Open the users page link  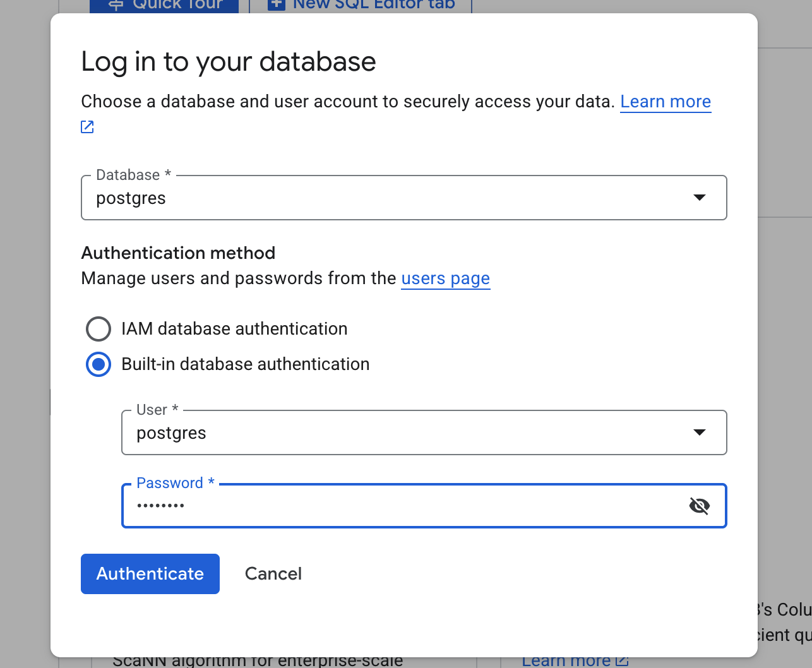click(x=445, y=278)
